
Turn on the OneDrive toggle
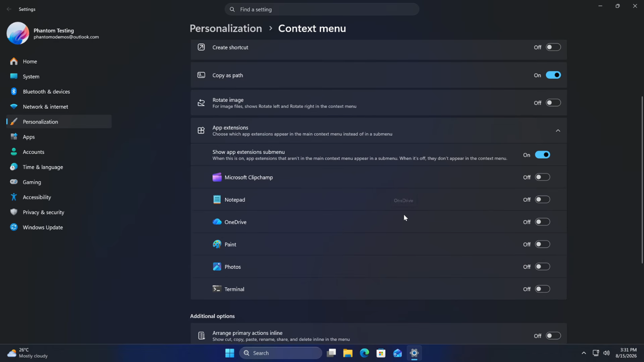coord(542,222)
